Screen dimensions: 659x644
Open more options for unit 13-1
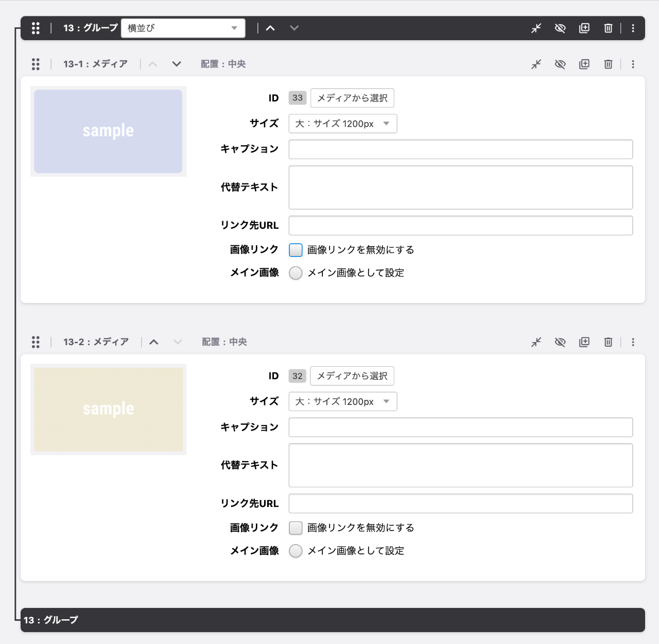[x=633, y=64]
